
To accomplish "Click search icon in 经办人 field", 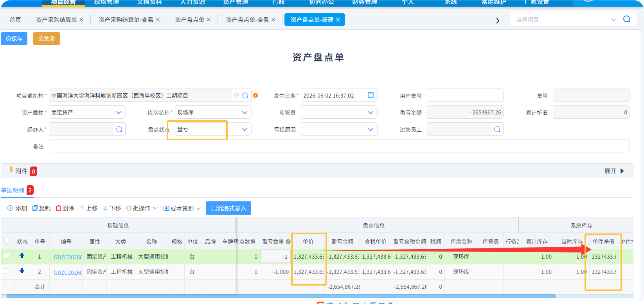I will pyautogui.click(x=119, y=129).
